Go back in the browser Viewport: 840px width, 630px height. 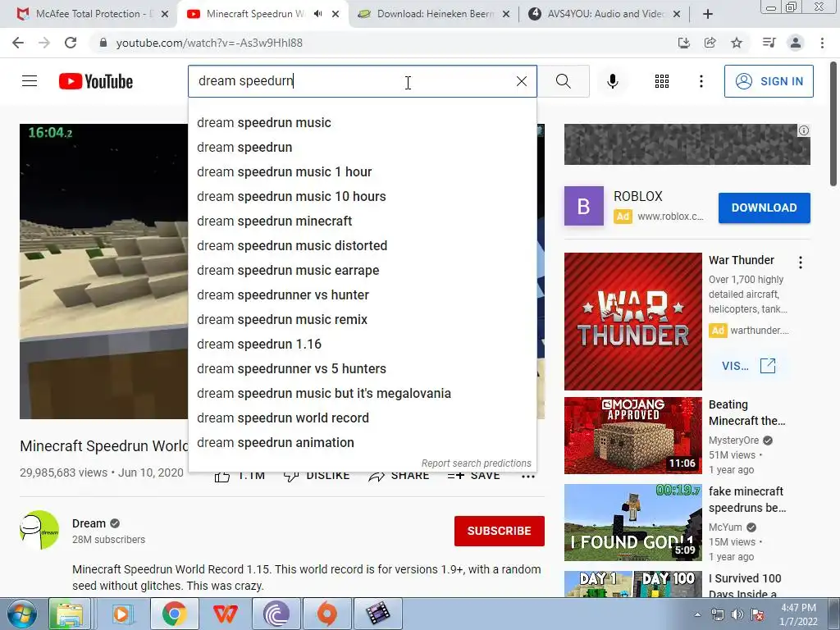click(x=18, y=43)
